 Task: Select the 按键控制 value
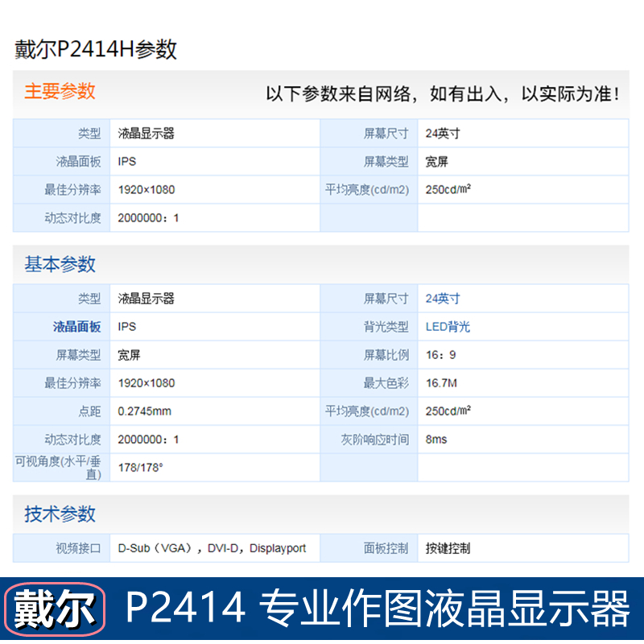click(x=448, y=548)
